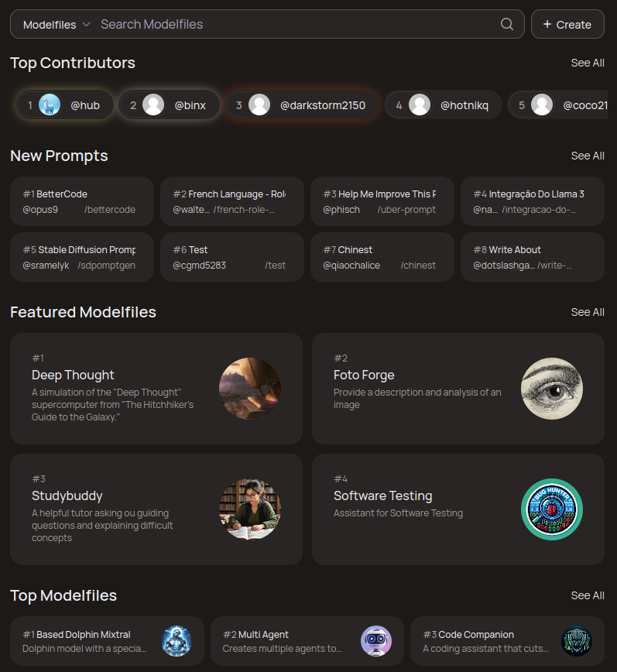Click See All for Featured Modelfiles
617x672 pixels.
click(588, 313)
